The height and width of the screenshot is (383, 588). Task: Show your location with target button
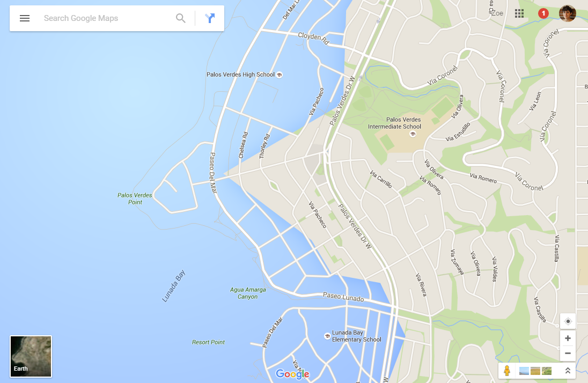[x=568, y=321]
